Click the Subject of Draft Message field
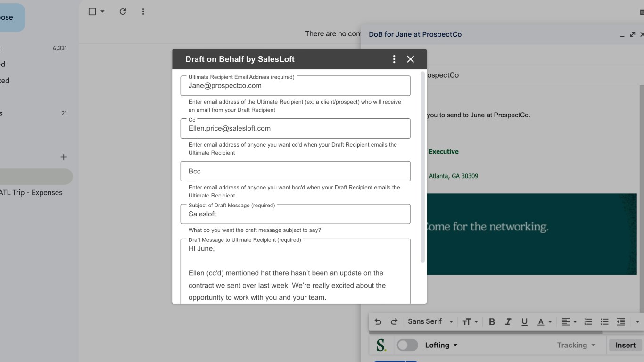This screenshot has width=644, height=362. pos(295,214)
